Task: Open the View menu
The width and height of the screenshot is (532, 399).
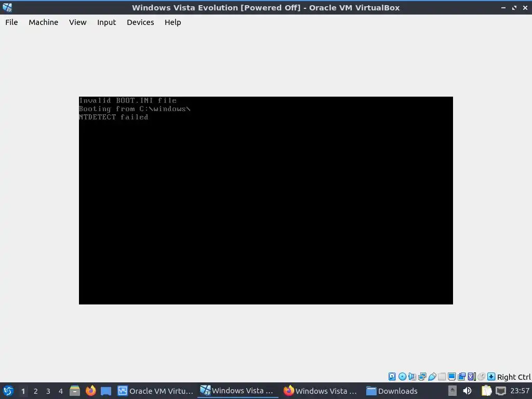Action: [78, 22]
